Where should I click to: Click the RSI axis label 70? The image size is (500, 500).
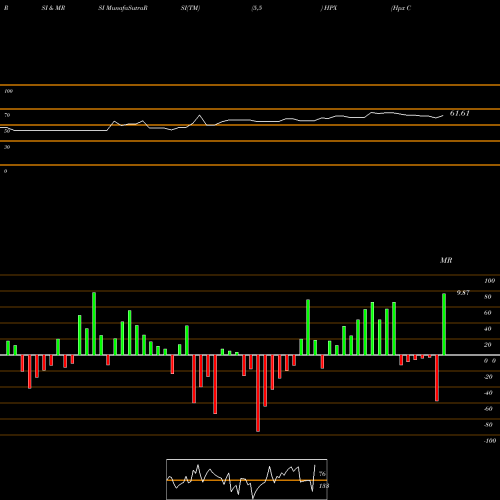click(7, 115)
